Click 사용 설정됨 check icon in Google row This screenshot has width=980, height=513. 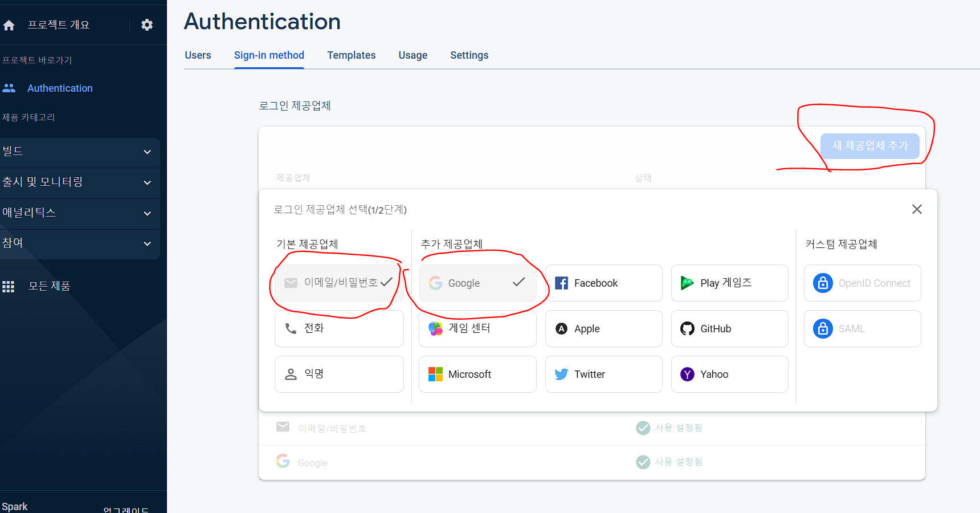coord(643,462)
